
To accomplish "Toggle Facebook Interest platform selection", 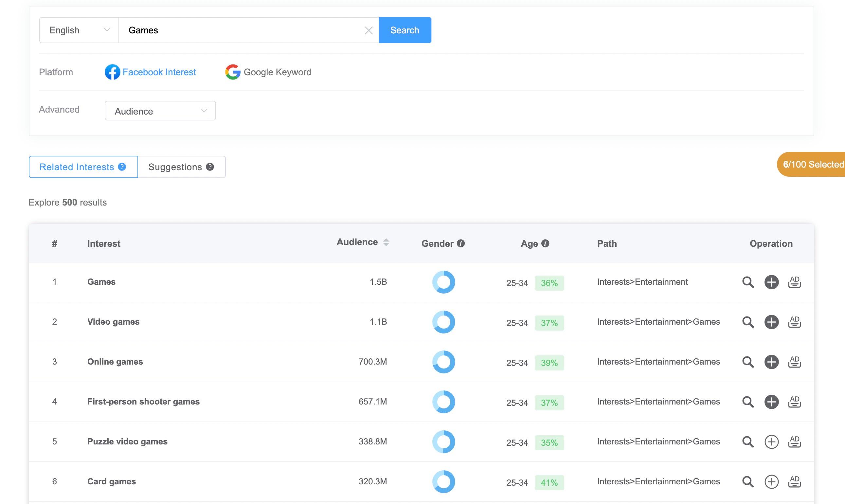I will point(151,72).
